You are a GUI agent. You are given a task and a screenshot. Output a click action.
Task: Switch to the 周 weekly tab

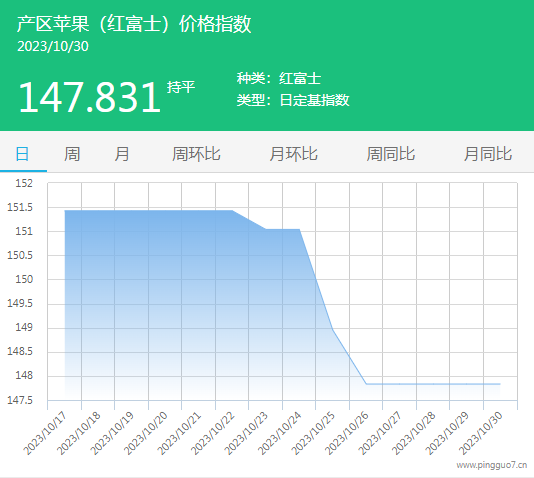(x=72, y=154)
